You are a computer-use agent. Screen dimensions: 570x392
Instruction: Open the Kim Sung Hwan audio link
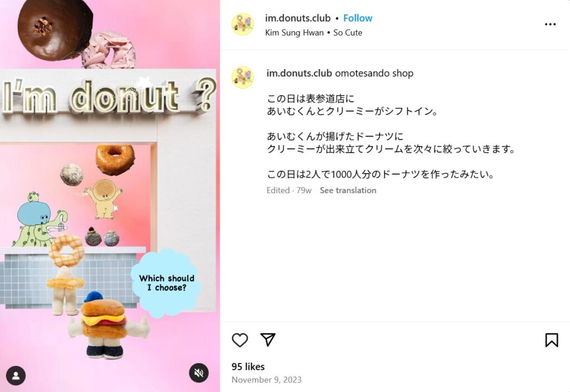point(294,33)
